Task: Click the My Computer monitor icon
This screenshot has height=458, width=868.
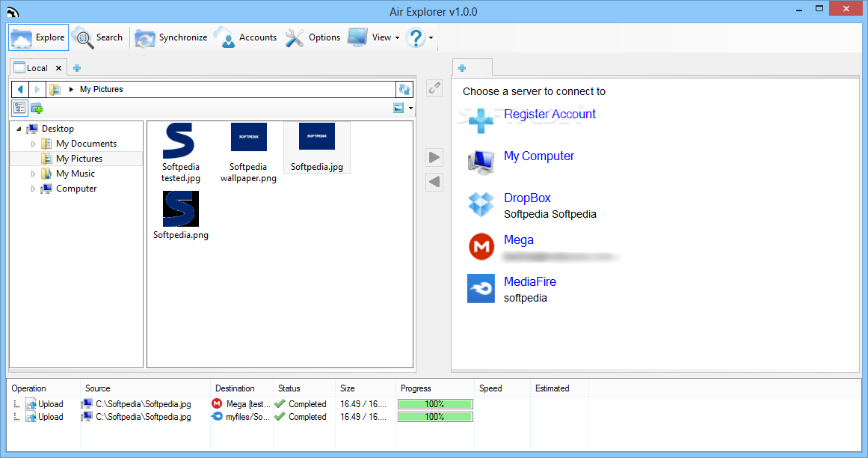Action: (481, 162)
